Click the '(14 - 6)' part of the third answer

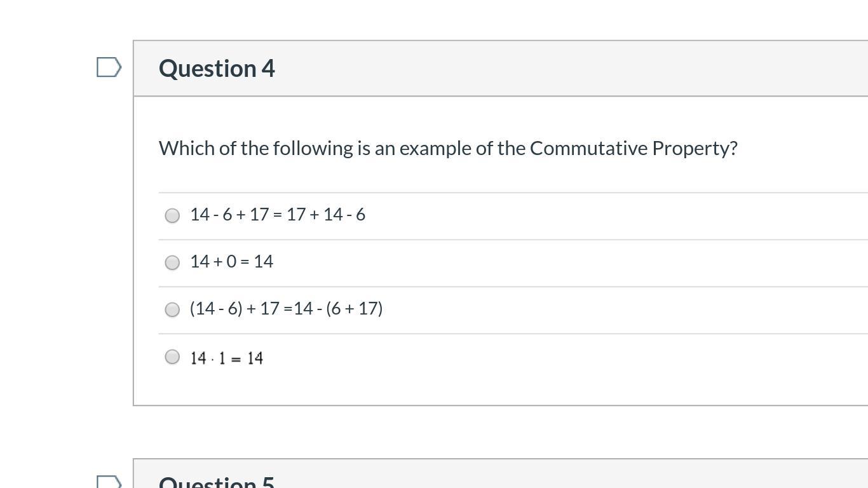pyautogui.click(x=216, y=309)
